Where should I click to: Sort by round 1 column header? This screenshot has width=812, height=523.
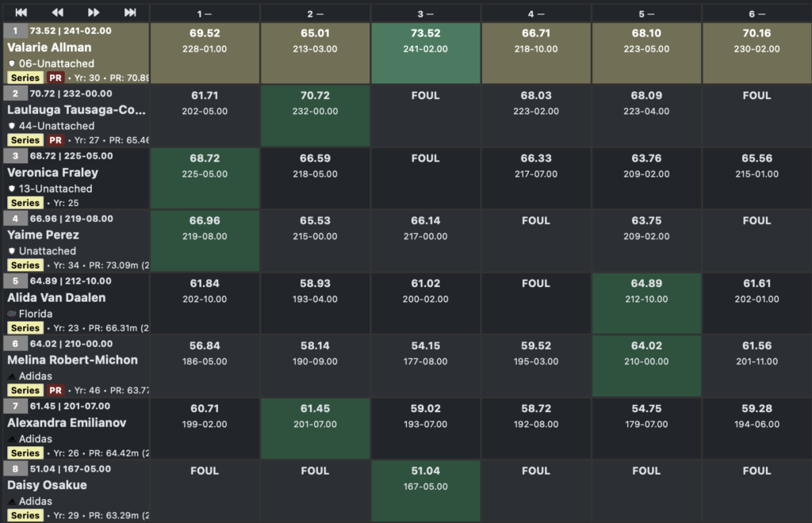[205, 13]
